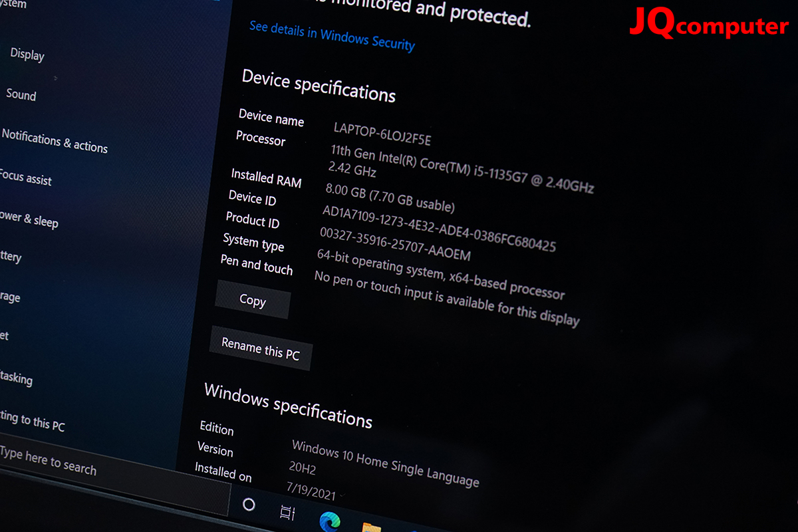Open the Focus assist settings page

coord(26,178)
